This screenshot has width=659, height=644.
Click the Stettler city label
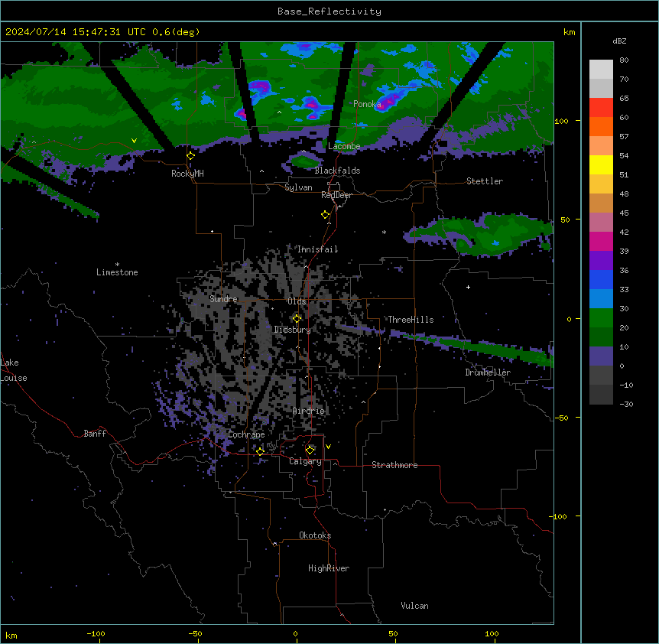(485, 181)
